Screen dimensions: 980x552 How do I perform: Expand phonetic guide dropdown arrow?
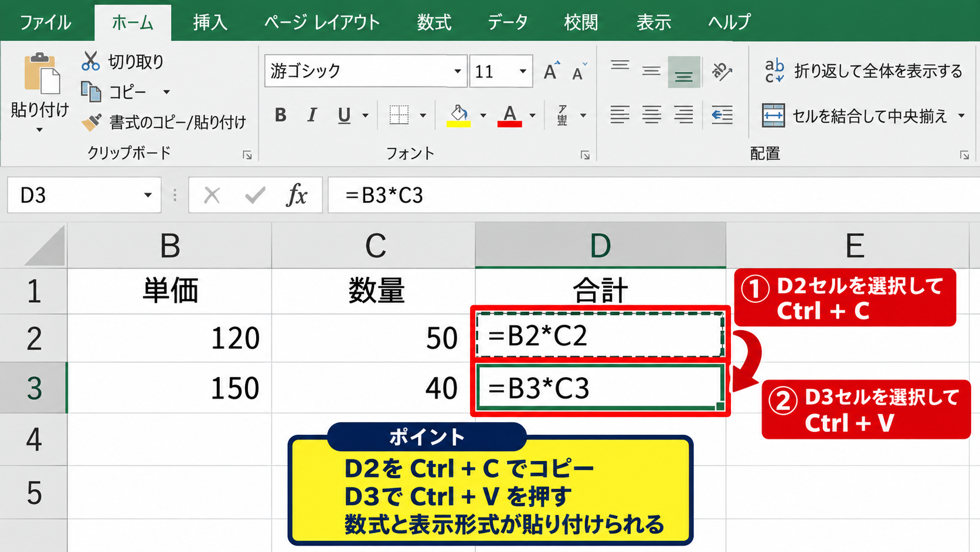click(583, 116)
